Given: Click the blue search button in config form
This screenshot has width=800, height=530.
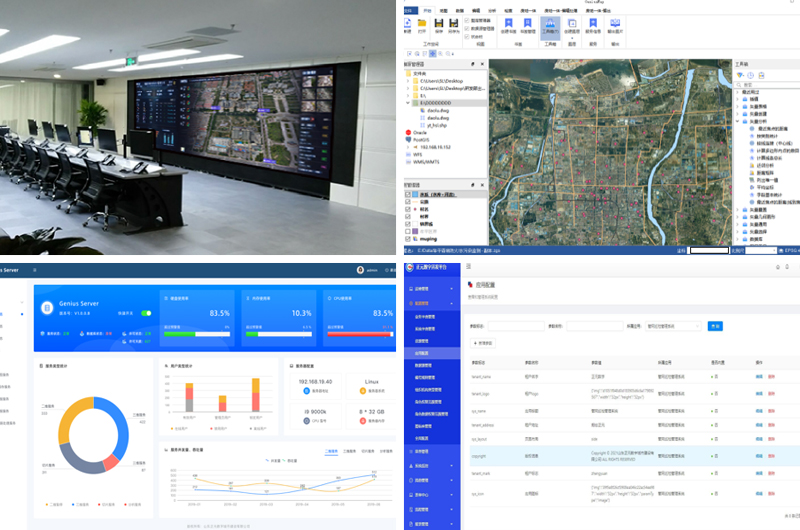Looking at the screenshot, I should point(715,326).
